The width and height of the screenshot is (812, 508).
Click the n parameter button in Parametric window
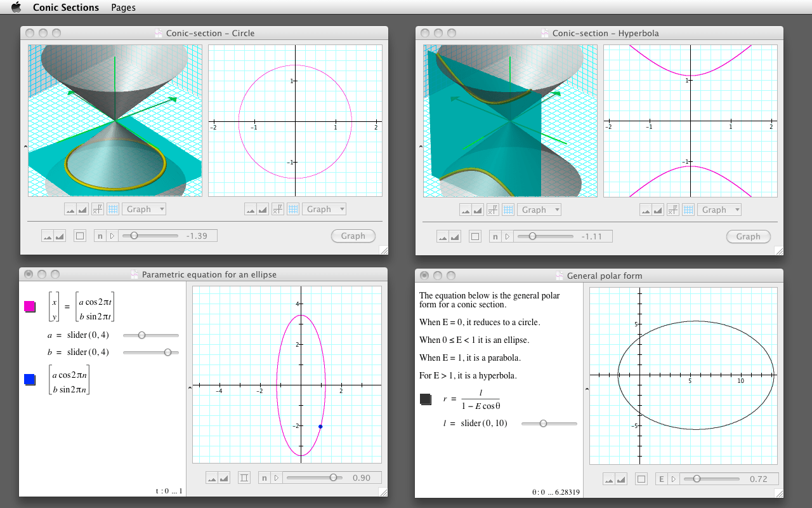pos(265,478)
